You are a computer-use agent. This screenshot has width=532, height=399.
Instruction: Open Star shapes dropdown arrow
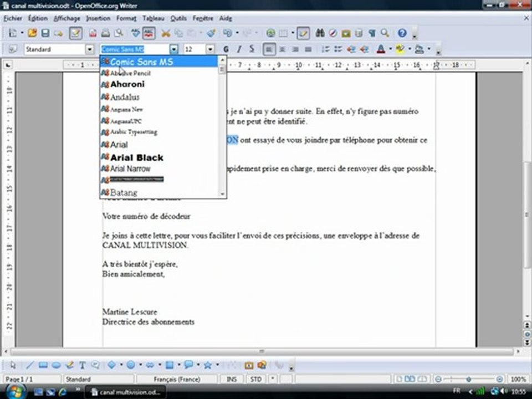(217, 365)
